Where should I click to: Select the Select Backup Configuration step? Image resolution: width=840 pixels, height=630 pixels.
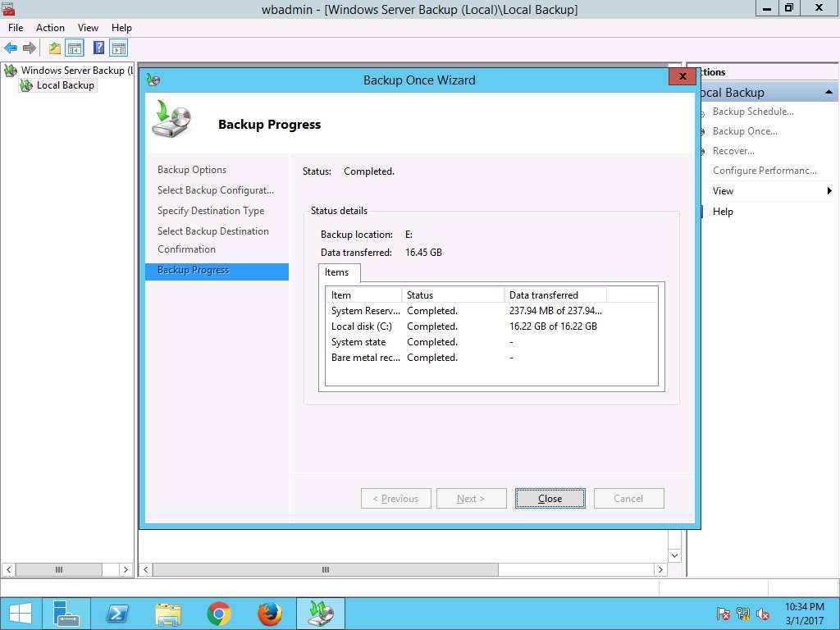coord(216,190)
